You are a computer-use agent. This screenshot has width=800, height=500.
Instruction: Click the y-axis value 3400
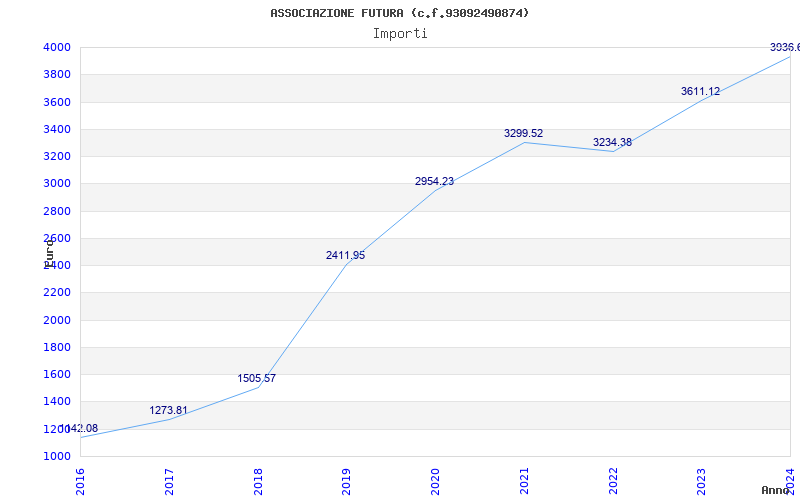tap(57, 130)
